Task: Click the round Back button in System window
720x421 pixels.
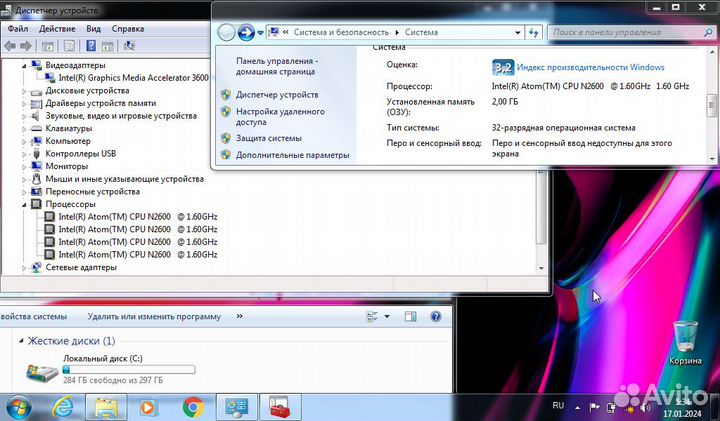Action: 226,33
